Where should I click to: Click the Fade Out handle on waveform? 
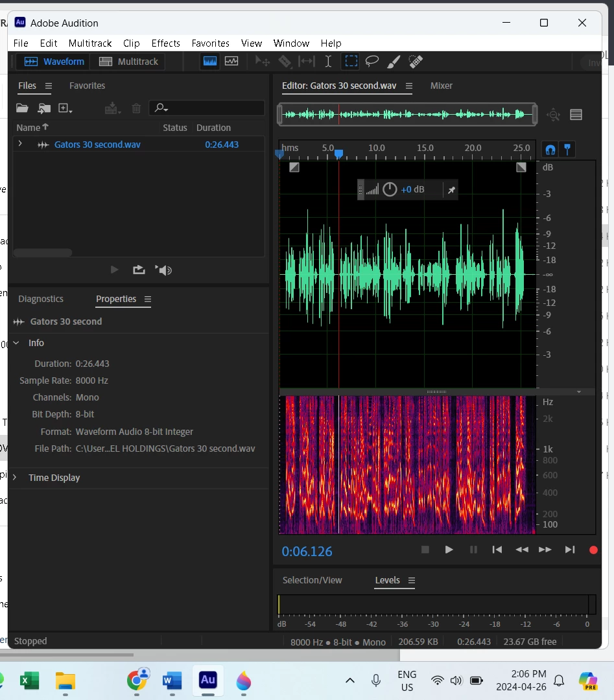(521, 167)
